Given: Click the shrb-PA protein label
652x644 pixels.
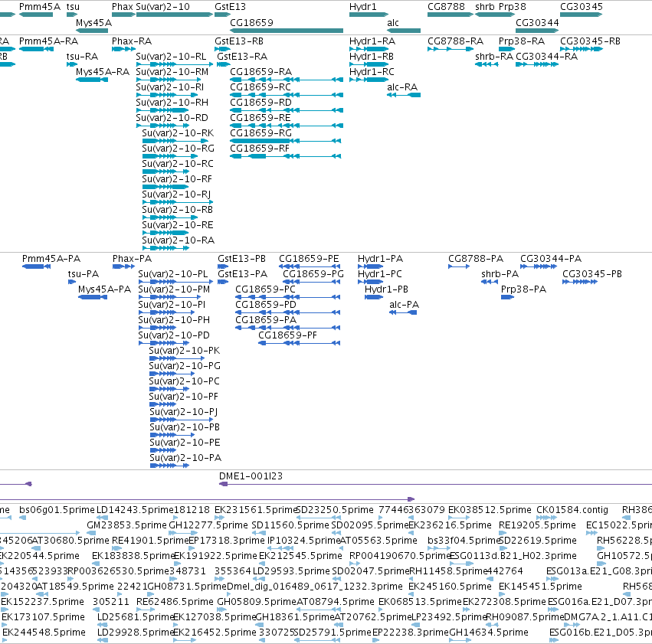Looking at the screenshot, I should (x=500, y=274).
